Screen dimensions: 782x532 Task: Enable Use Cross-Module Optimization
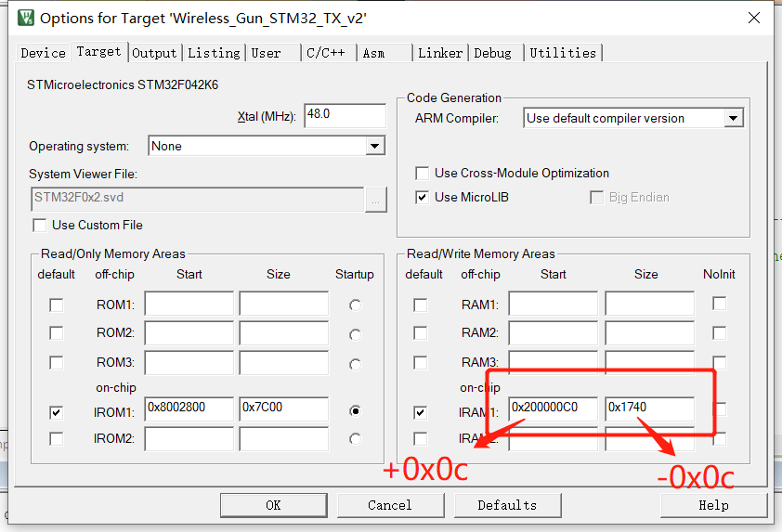pyautogui.click(x=422, y=174)
